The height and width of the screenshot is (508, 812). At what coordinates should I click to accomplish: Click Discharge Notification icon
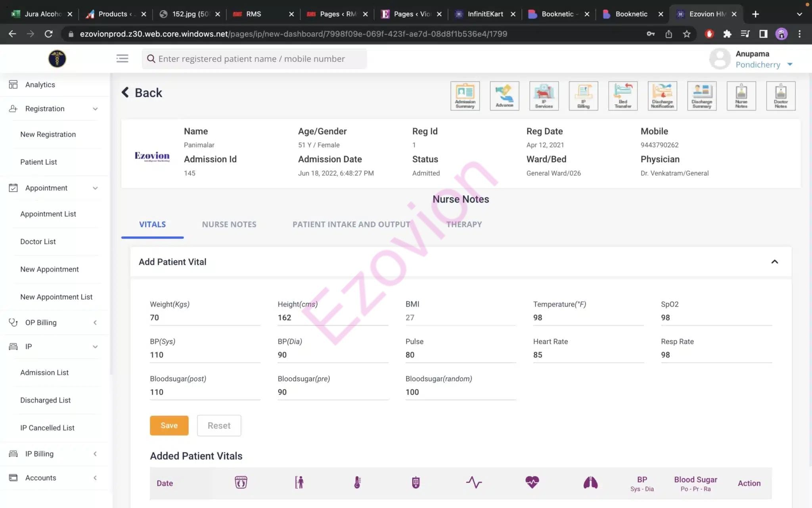[662, 96]
